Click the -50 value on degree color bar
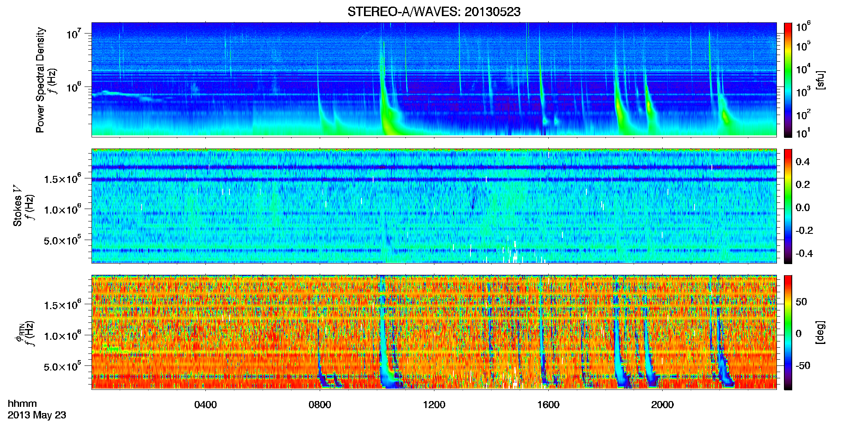Viewport: 868px width, 447px height. click(803, 365)
